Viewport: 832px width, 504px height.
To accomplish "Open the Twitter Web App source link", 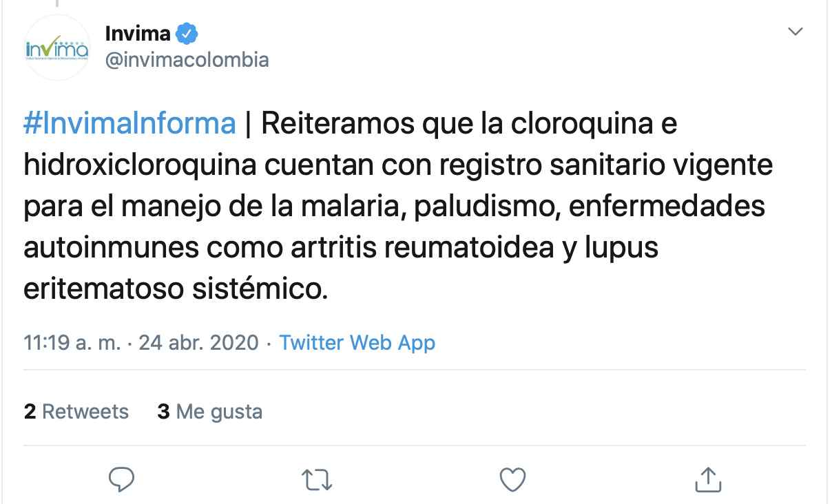I will 357,342.
